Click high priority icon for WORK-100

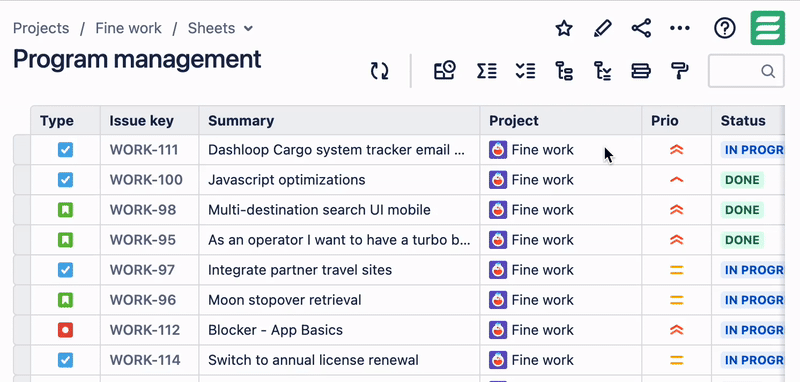(x=677, y=180)
